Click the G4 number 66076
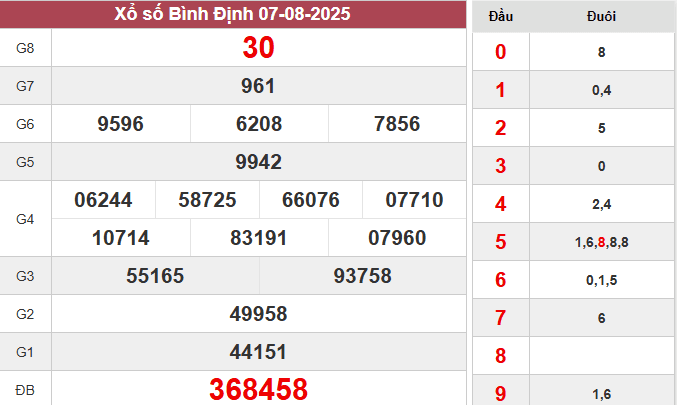 [x=311, y=200]
